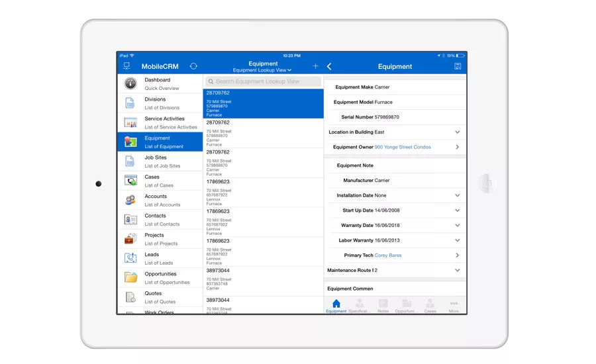Select the Equipment sidebar icon
Screen dimensions: 596x364
coord(130,142)
